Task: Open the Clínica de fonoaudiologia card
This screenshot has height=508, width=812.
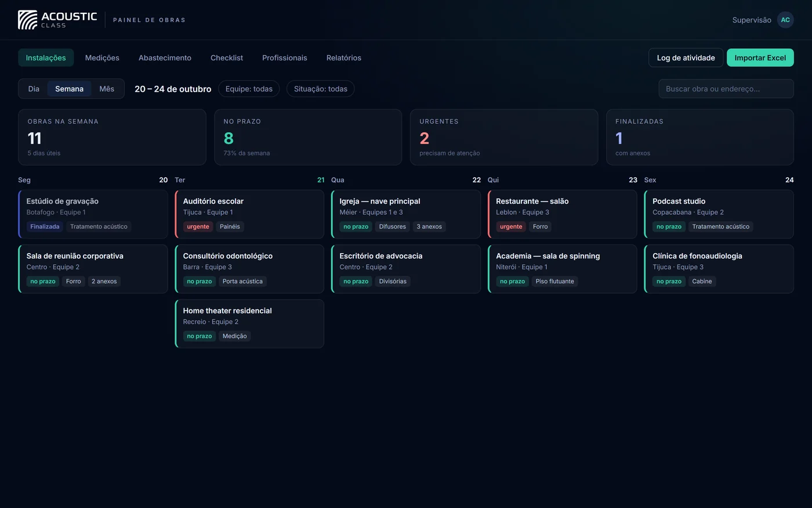Action: [719, 269]
